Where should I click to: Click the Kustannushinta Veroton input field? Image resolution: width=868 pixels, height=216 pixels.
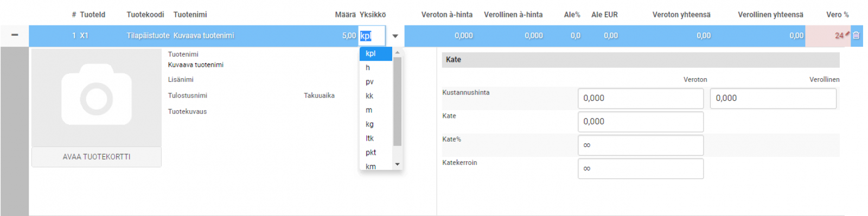641,98
